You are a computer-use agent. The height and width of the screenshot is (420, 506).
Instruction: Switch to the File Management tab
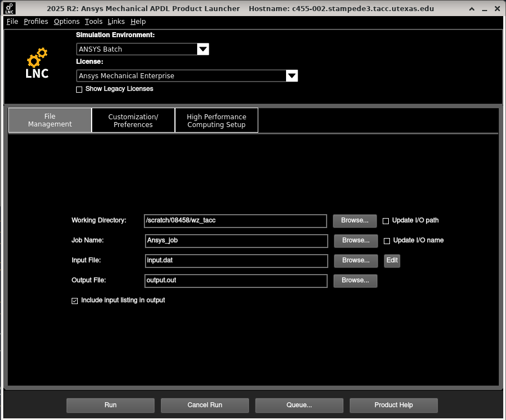[50, 120]
